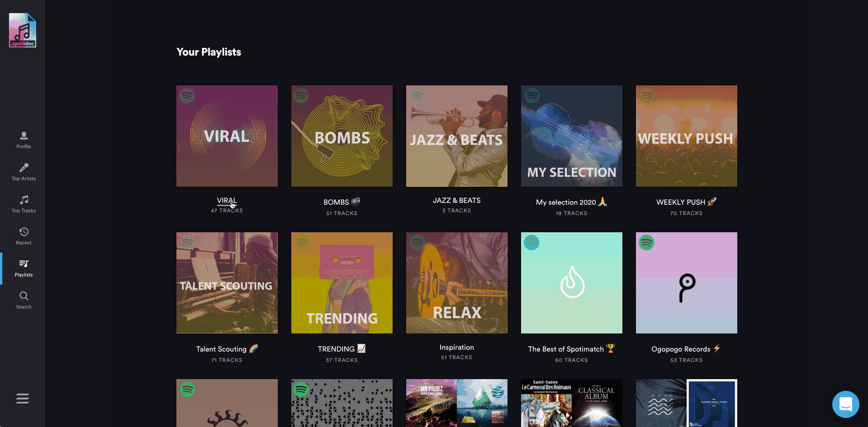Open the hamburger menu icon
Viewport: 868px width, 427px height.
coord(23,399)
